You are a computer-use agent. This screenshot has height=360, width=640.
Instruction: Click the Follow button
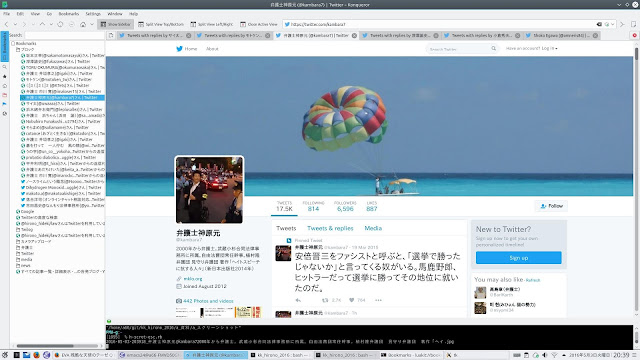(x=551, y=206)
